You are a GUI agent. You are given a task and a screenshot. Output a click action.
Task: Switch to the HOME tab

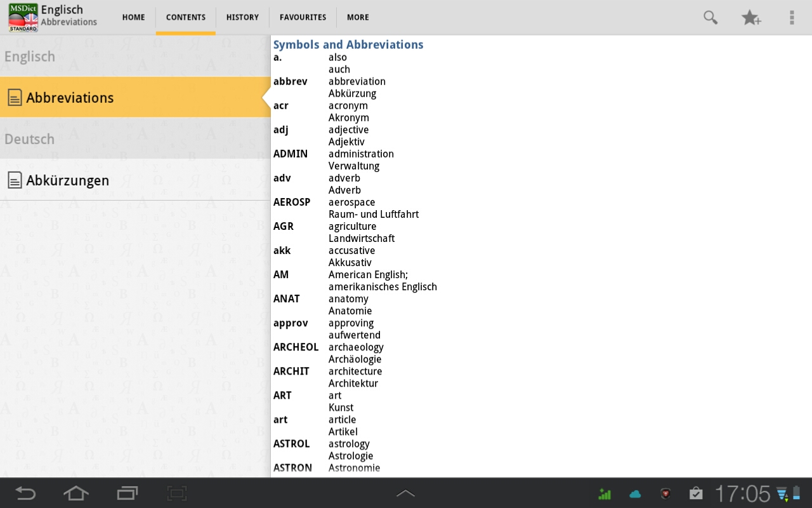(133, 17)
